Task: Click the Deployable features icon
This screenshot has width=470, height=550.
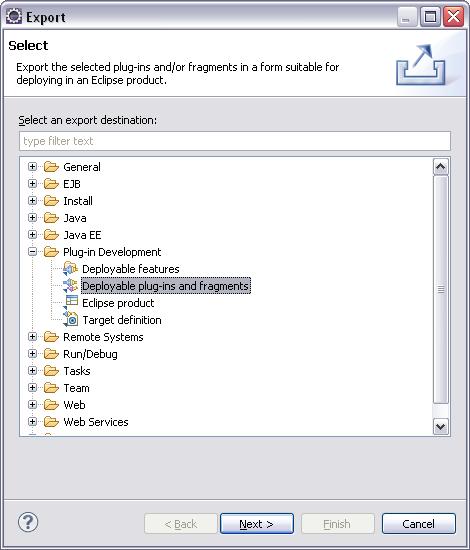Action: pos(70,269)
